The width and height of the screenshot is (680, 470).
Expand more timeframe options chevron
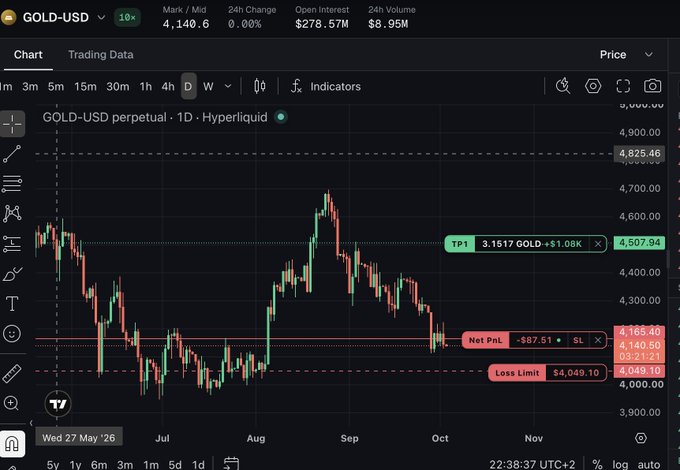(x=228, y=86)
